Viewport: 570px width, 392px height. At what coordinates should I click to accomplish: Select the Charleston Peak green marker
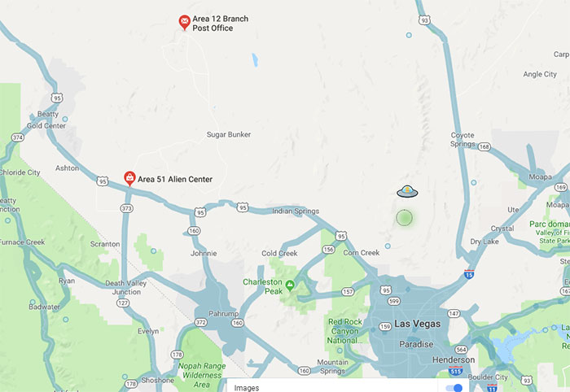[x=290, y=285]
